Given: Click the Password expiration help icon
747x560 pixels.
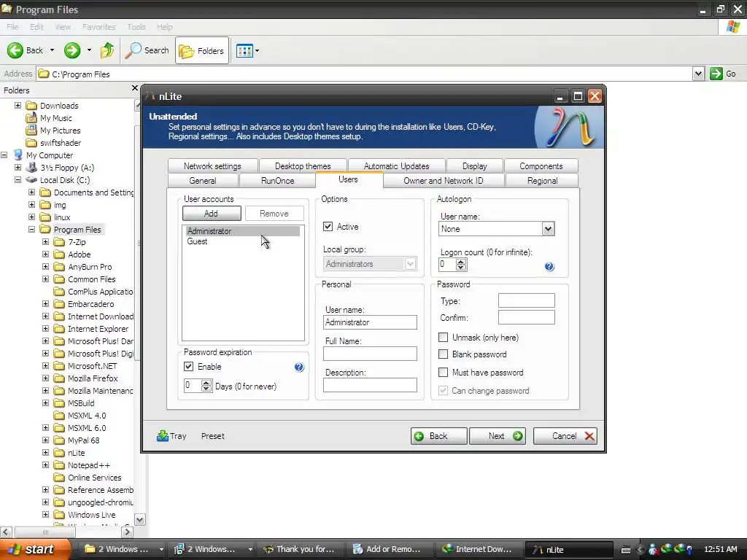Looking at the screenshot, I should (298, 367).
